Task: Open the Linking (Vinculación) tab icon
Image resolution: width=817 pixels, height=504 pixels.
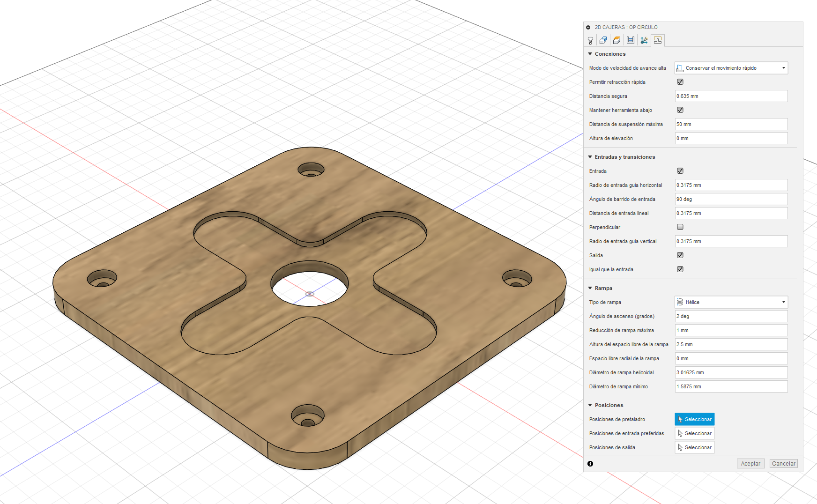Action: coord(658,40)
